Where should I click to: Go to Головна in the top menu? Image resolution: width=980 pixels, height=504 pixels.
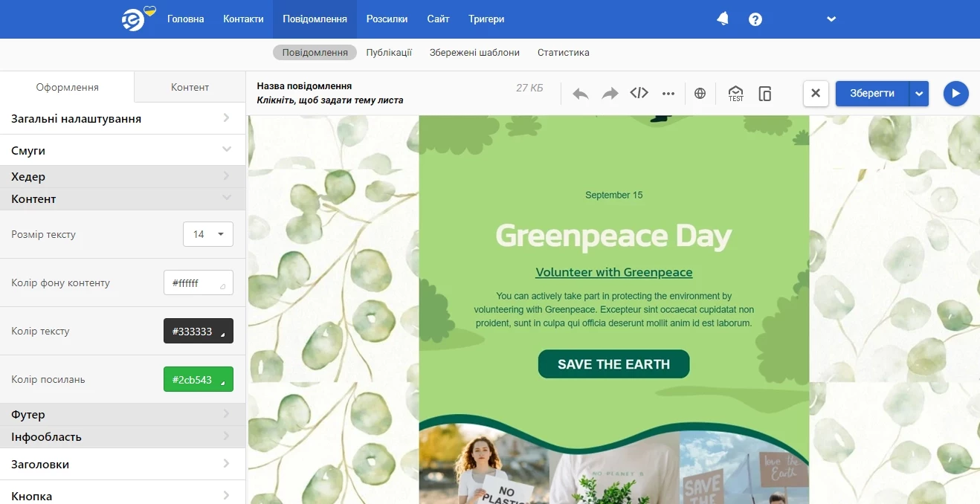186,19
